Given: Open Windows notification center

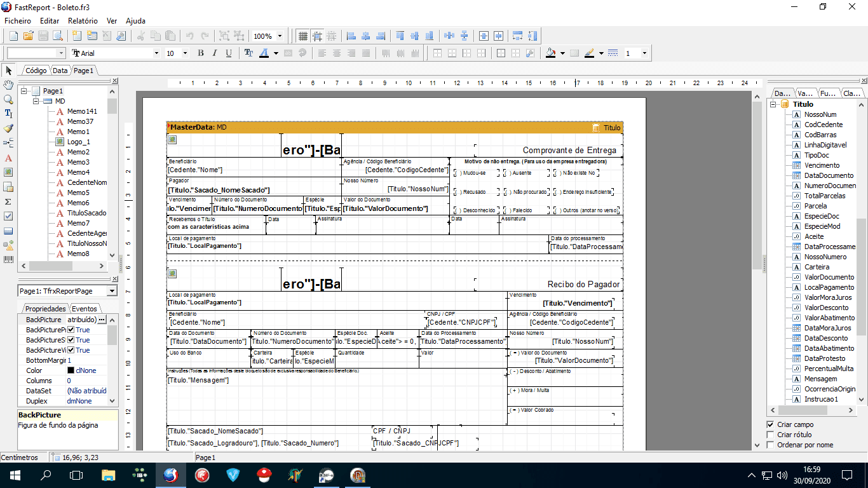Looking at the screenshot, I should (847, 475).
